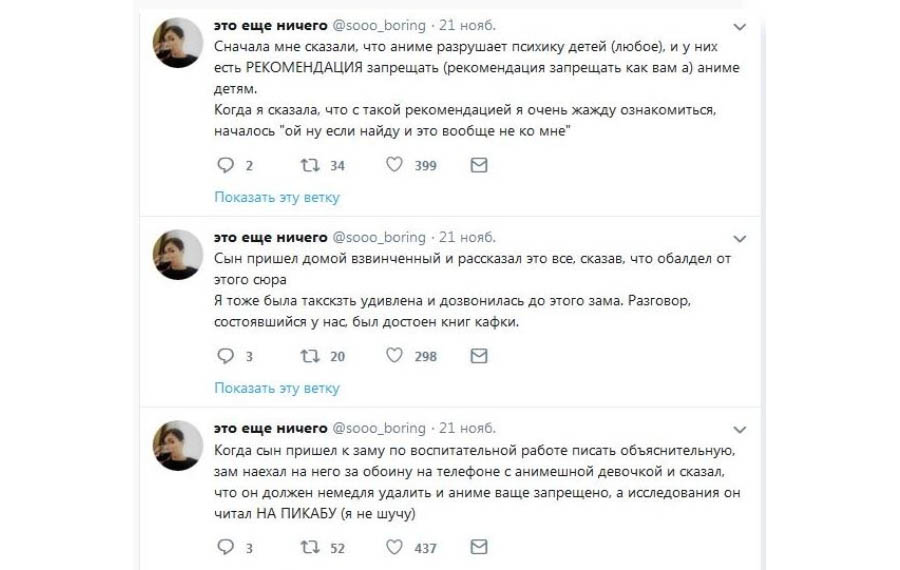This screenshot has height=570, width=900.
Task: Reply to the second tweet about Kafka
Action: click(225, 355)
